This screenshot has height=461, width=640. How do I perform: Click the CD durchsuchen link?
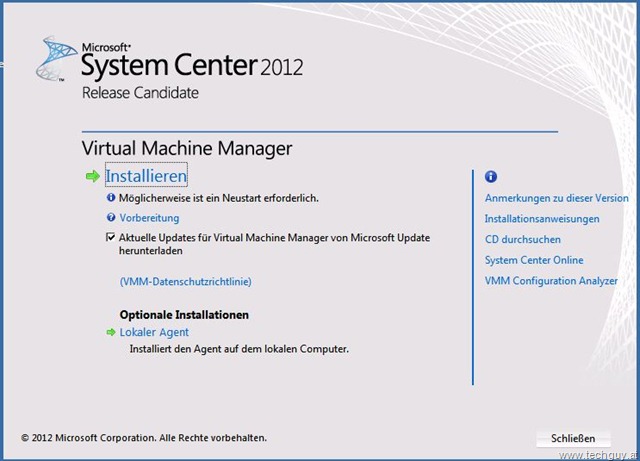coord(522,239)
